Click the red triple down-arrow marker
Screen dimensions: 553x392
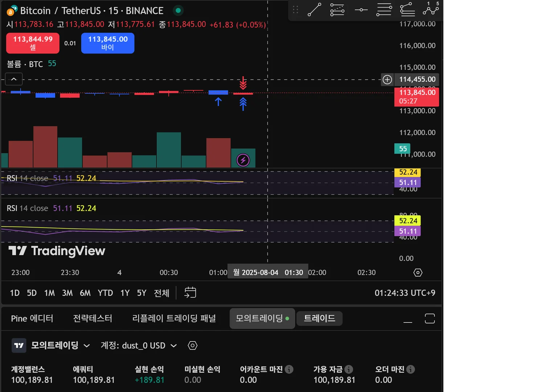(x=243, y=83)
